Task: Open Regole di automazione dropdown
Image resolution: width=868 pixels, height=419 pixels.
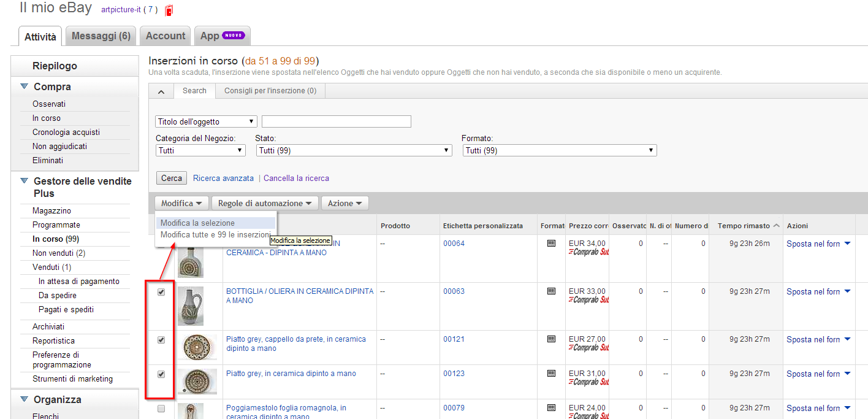Action: pyautogui.click(x=265, y=203)
